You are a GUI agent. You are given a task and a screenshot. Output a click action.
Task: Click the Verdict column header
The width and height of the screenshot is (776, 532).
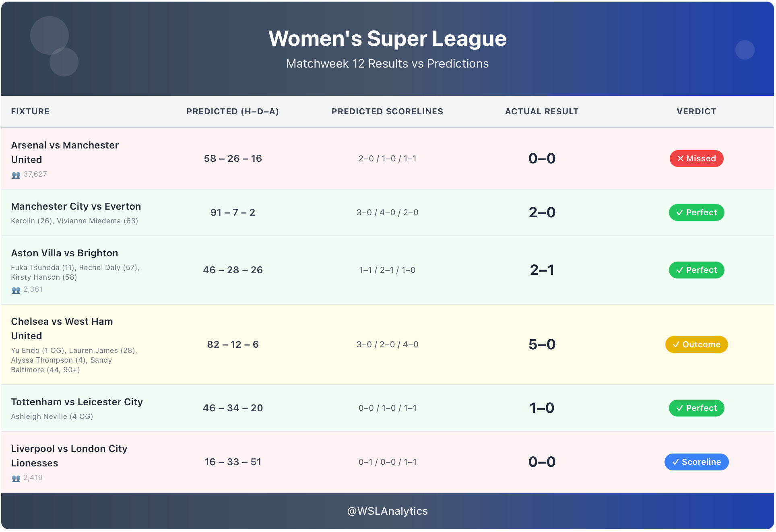coord(696,111)
